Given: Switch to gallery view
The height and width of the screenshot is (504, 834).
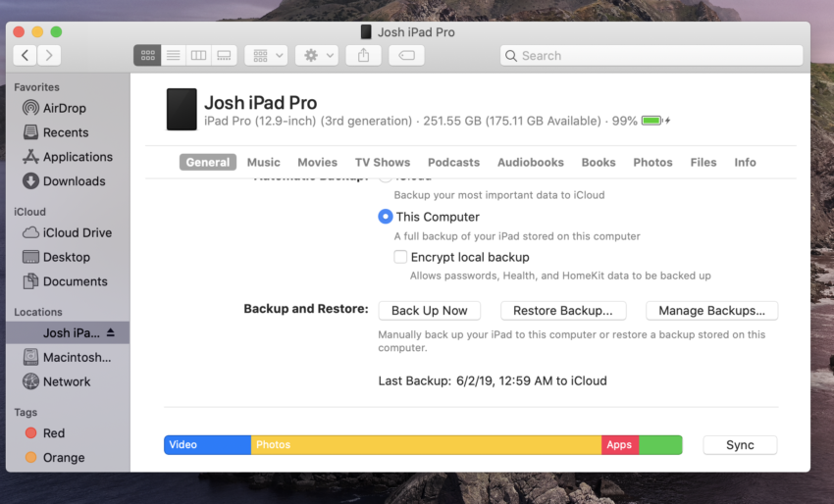Looking at the screenshot, I should (x=224, y=55).
